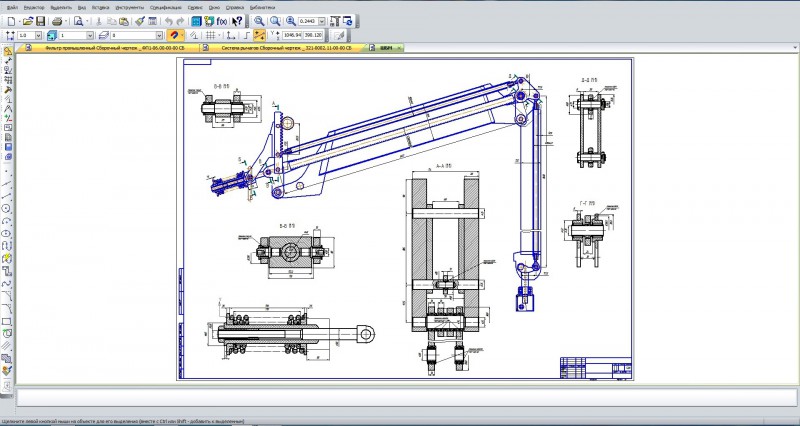The height and width of the screenshot is (426, 800).
Task: Toggle orthogonal drawing mode
Action: coord(247,35)
